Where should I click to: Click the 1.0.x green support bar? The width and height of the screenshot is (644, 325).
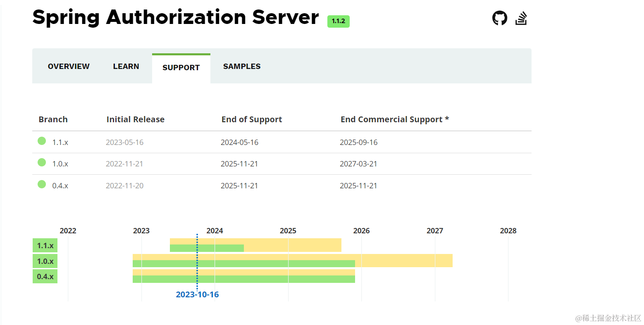(244, 263)
